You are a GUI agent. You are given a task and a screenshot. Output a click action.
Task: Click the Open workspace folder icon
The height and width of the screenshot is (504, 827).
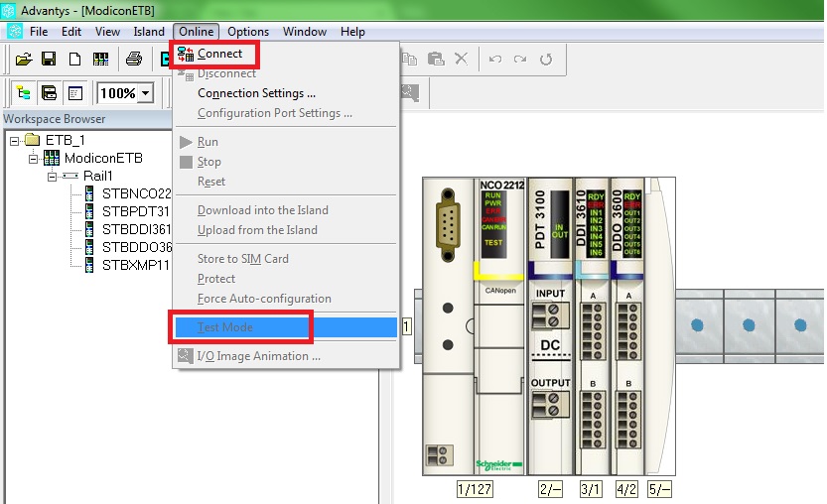[24, 59]
